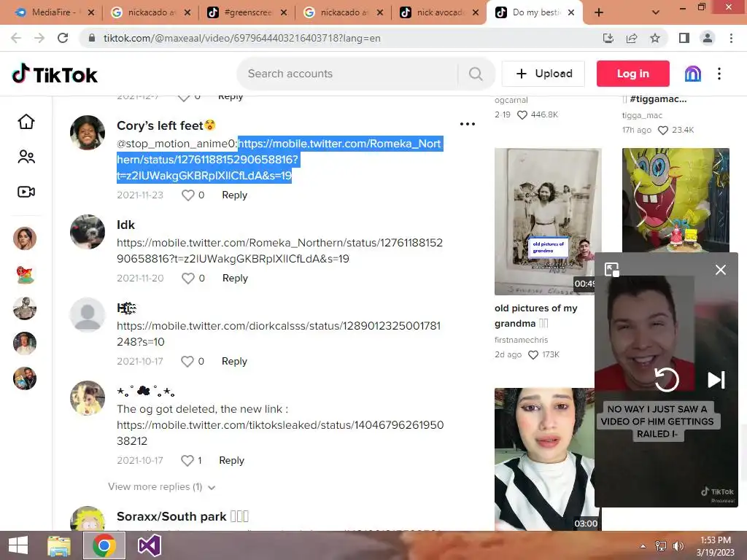Reply to the Idk comment

pyautogui.click(x=235, y=278)
